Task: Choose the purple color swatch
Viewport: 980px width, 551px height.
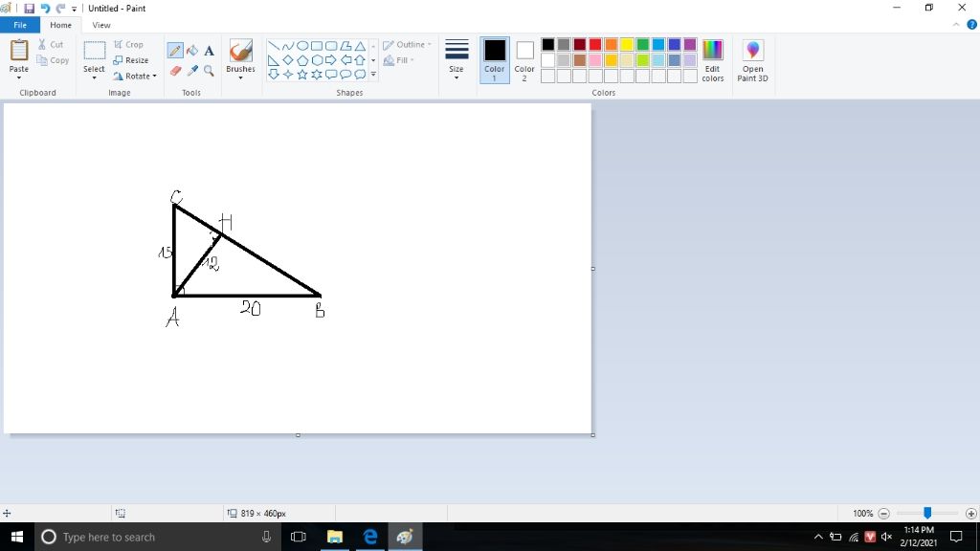Action: pos(690,44)
